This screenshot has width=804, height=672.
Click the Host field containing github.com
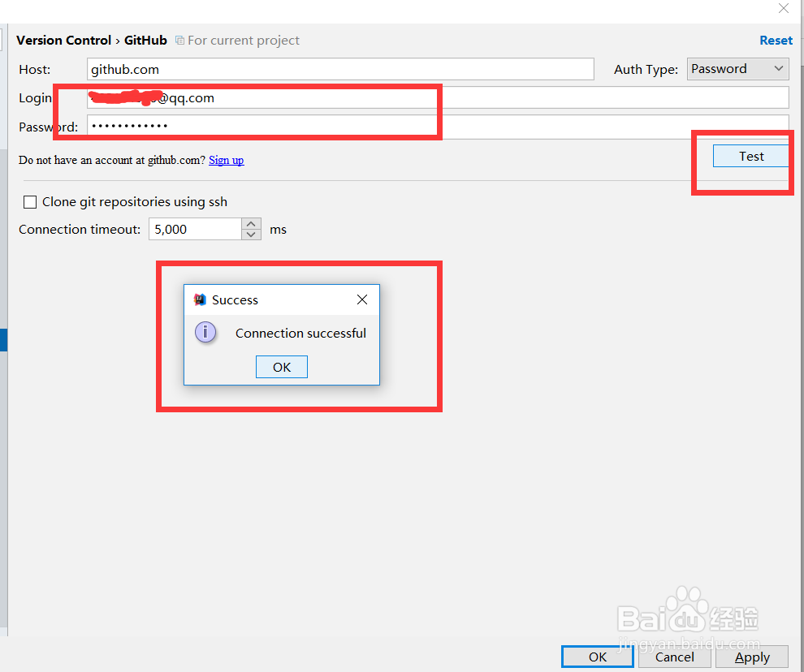[340, 69]
